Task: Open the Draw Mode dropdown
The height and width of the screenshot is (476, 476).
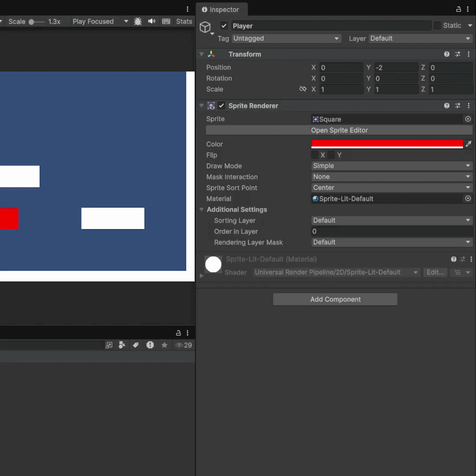Action: click(x=391, y=166)
